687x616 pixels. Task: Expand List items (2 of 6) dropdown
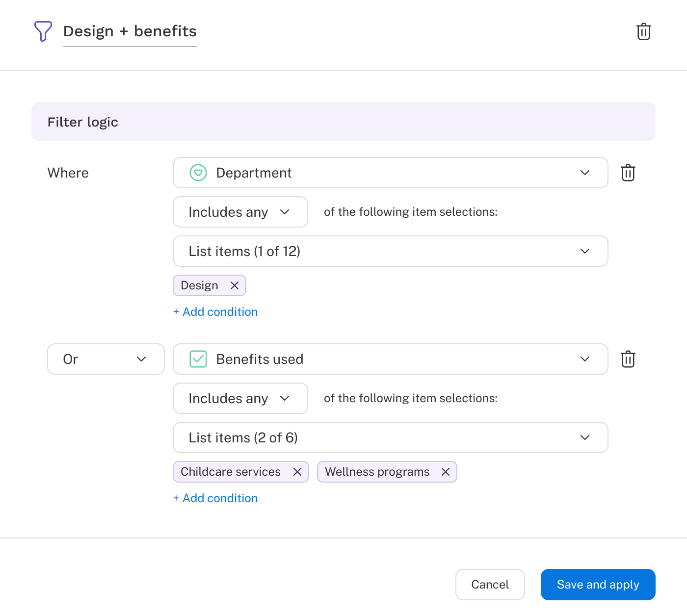point(391,437)
